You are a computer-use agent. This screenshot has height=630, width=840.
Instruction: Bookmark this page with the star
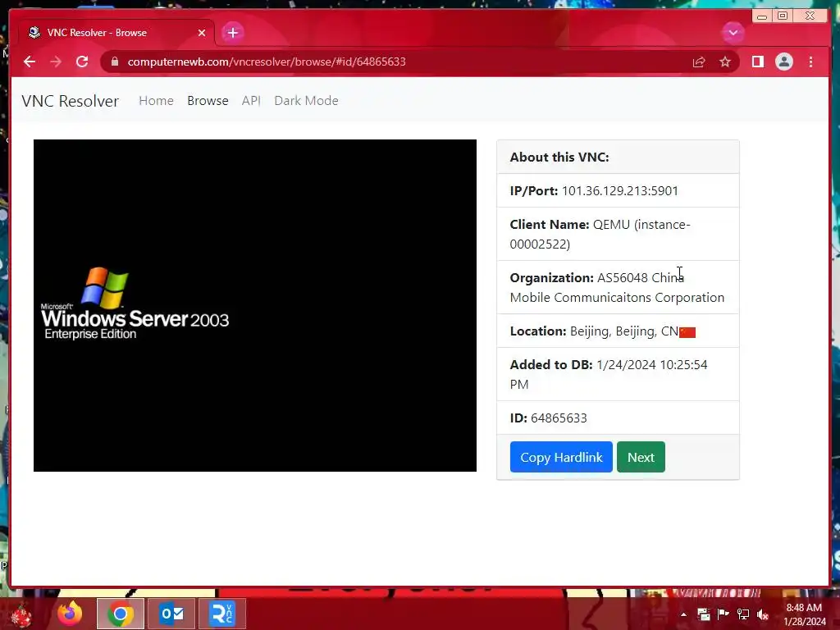click(725, 62)
